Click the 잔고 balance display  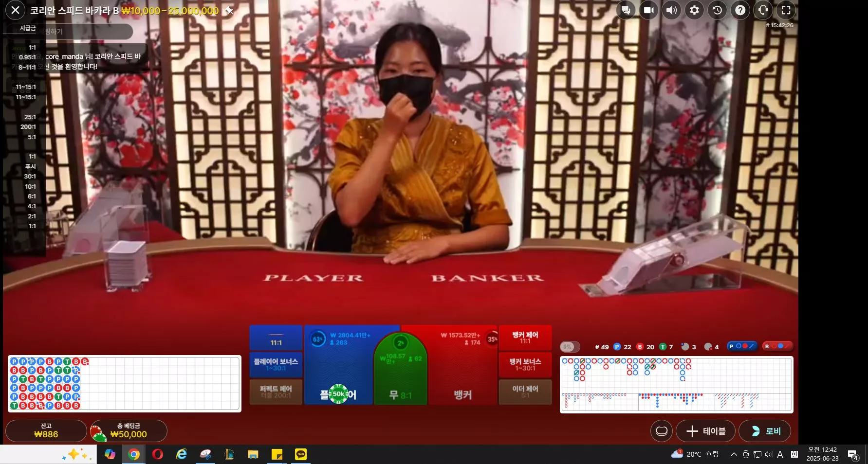[46, 431]
